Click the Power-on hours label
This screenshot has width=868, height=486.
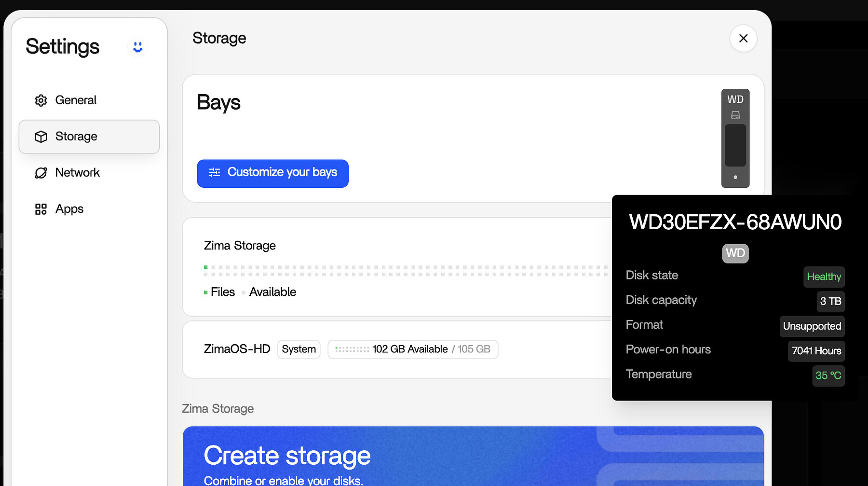668,349
